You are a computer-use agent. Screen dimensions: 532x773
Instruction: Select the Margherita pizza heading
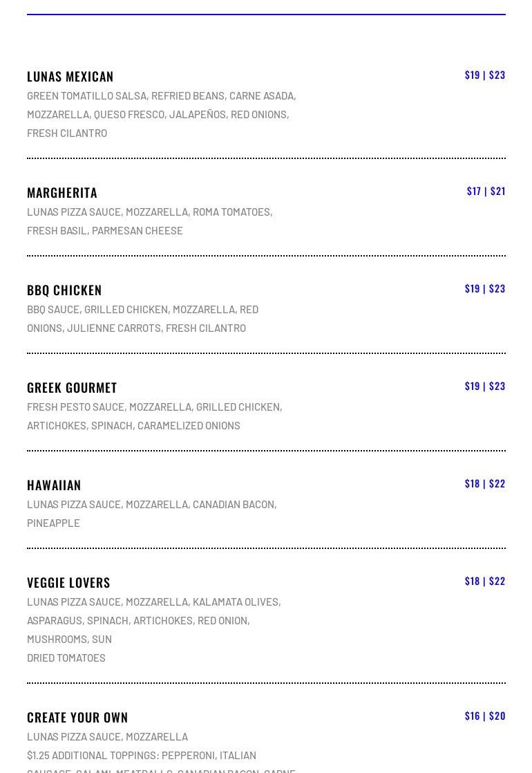[62, 193]
